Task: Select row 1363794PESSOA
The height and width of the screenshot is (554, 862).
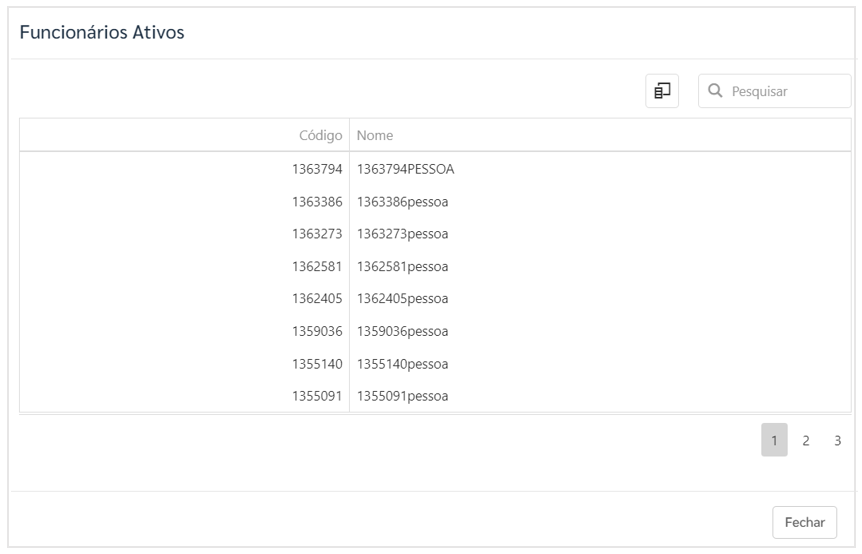Action: tap(435, 169)
